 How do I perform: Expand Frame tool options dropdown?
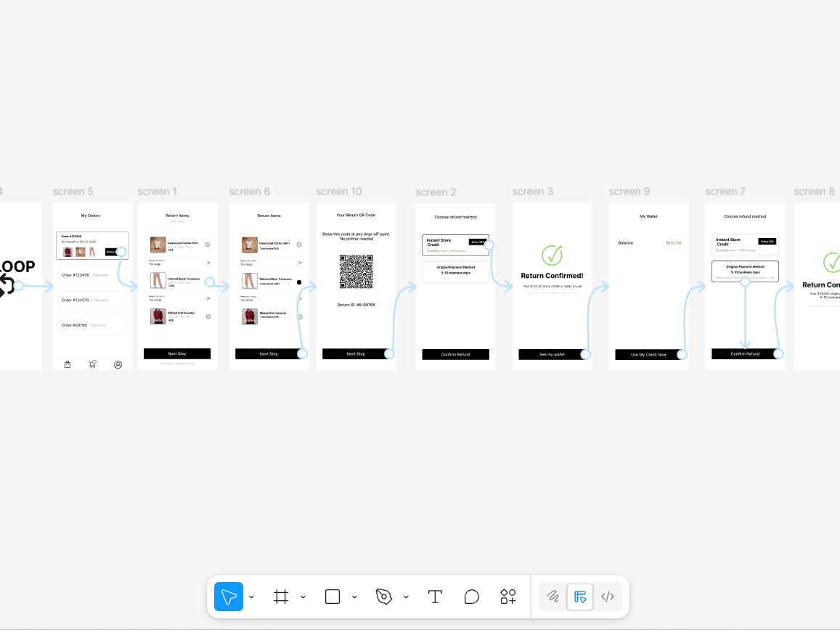(x=303, y=597)
